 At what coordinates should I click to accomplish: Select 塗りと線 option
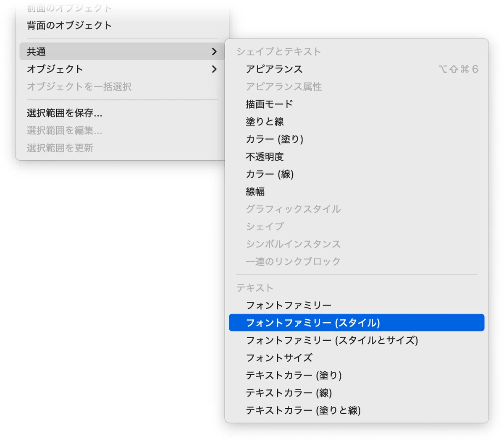[357, 121]
